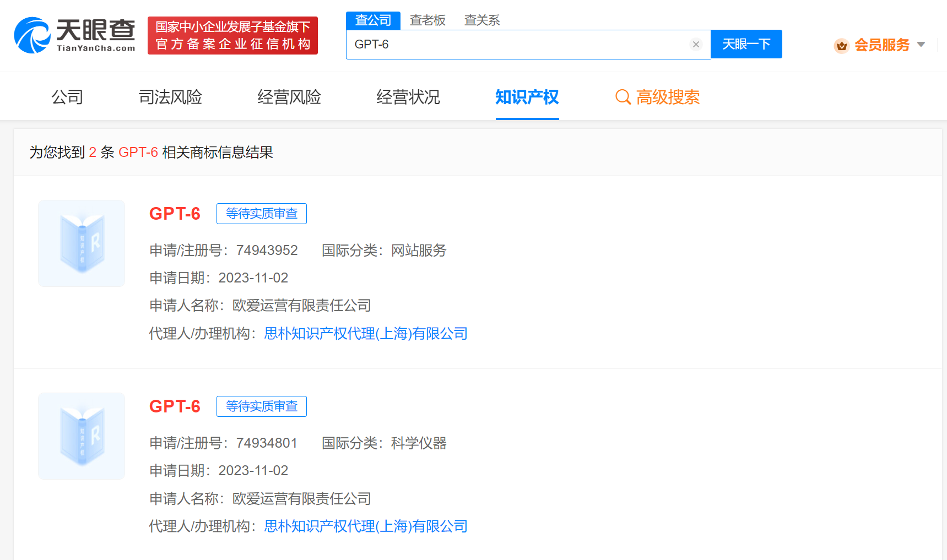The width and height of the screenshot is (947, 560).
Task: Click 欧爱运营有限责任公司 in 74943952 entry
Action: [x=302, y=306]
